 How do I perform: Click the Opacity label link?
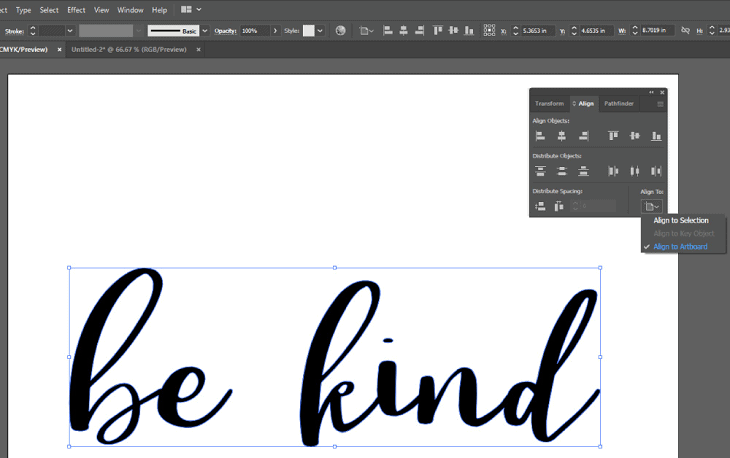(225, 31)
